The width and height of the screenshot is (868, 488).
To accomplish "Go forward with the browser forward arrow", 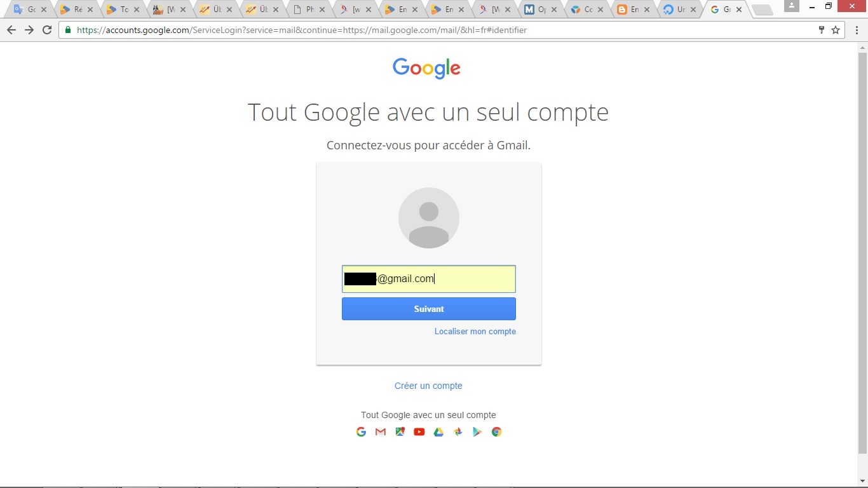I will [29, 30].
